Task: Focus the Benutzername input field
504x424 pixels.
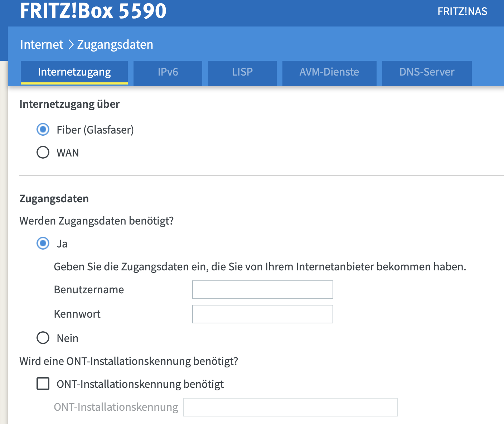Action: [263, 290]
